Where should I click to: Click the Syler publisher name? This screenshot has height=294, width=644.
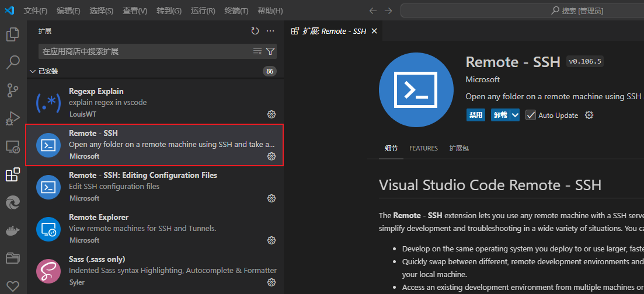77,282
